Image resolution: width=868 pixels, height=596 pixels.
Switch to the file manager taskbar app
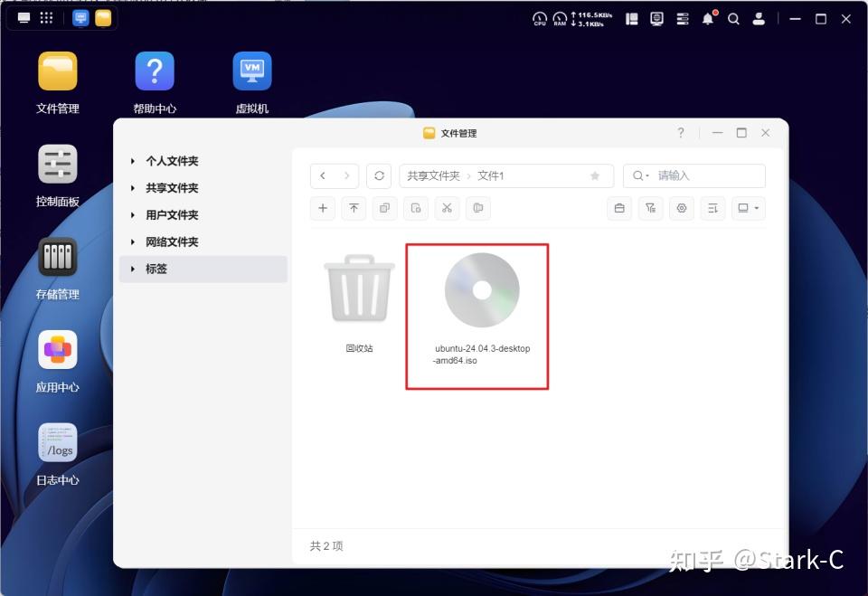coord(103,18)
